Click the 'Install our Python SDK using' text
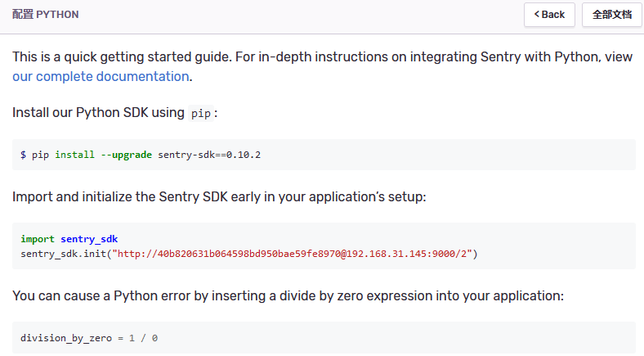The height and width of the screenshot is (356, 644). [x=98, y=112]
